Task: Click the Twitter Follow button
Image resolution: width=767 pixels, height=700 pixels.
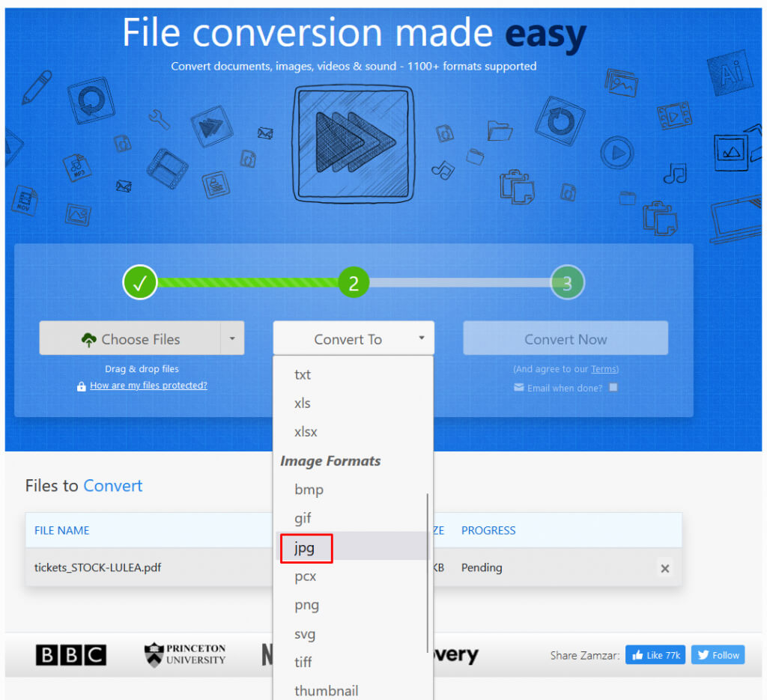Action: (718, 655)
